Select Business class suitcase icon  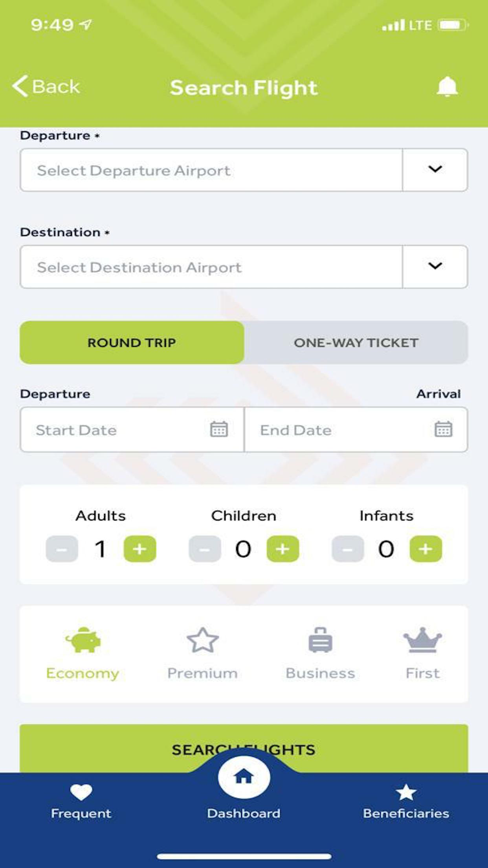pos(320,640)
